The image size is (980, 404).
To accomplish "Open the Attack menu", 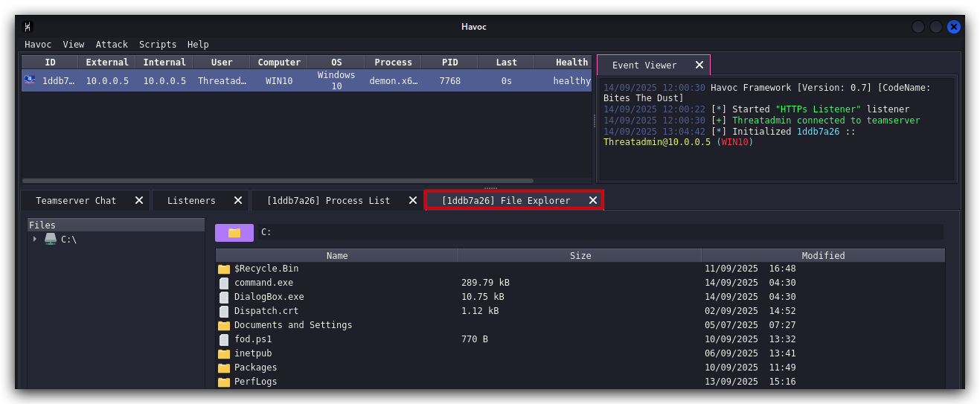I will (112, 44).
